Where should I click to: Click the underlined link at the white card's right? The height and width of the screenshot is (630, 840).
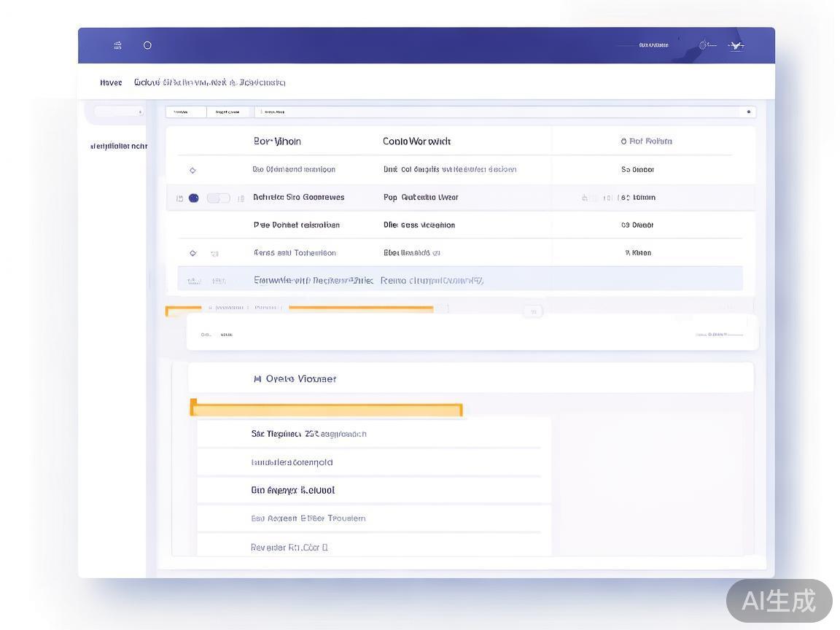pos(719,335)
